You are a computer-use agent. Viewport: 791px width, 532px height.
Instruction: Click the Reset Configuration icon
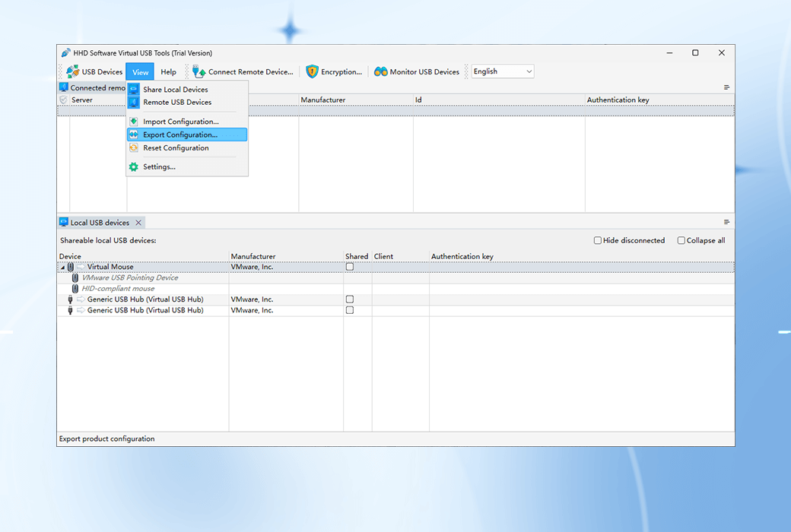[135, 147]
